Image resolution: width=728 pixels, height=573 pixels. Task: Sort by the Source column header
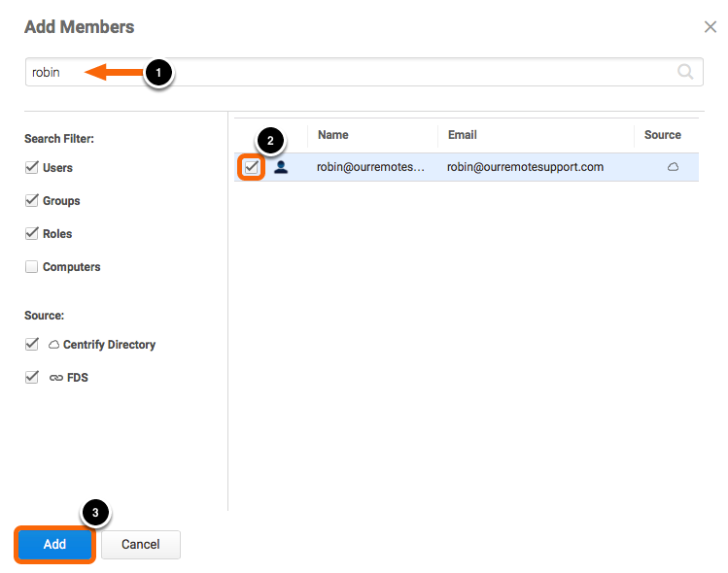pos(663,135)
